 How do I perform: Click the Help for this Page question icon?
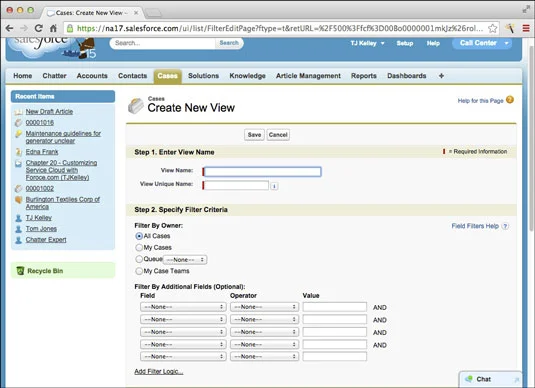510,100
